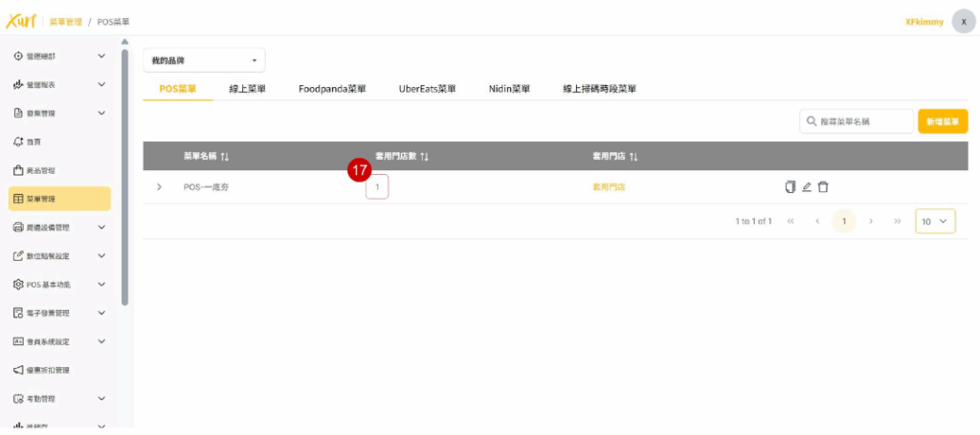Click page 1 in the pagination
The width and height of the screenshot is (980, 435).
843,221
